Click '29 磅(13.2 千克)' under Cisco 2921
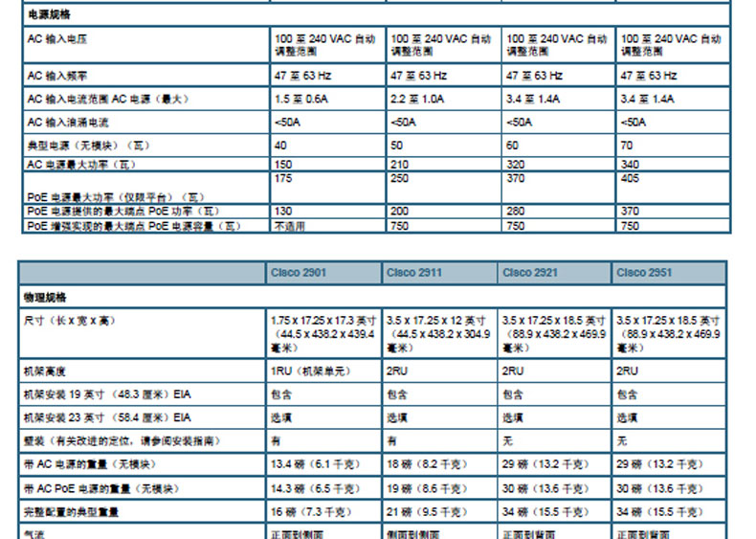This screenshot has height=539, width=756. click(545, 464)
